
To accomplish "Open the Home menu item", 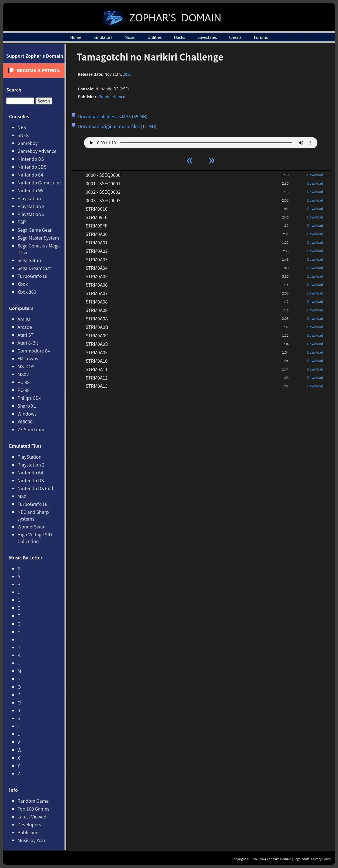I will click(x=75, y=37).
